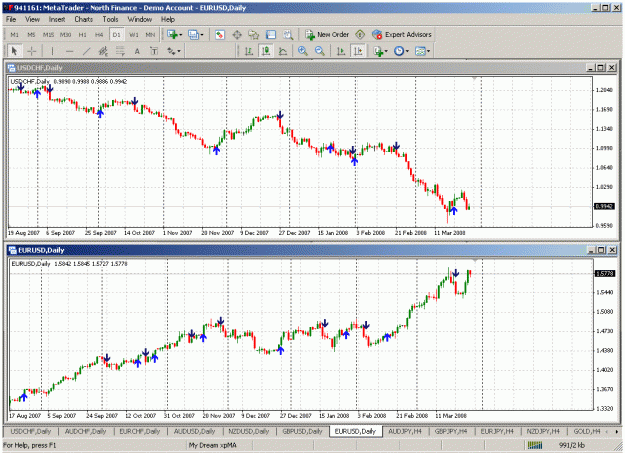Set timeframe to MN monthly
This screenshot has width=625, height=453.
[150, 35]
